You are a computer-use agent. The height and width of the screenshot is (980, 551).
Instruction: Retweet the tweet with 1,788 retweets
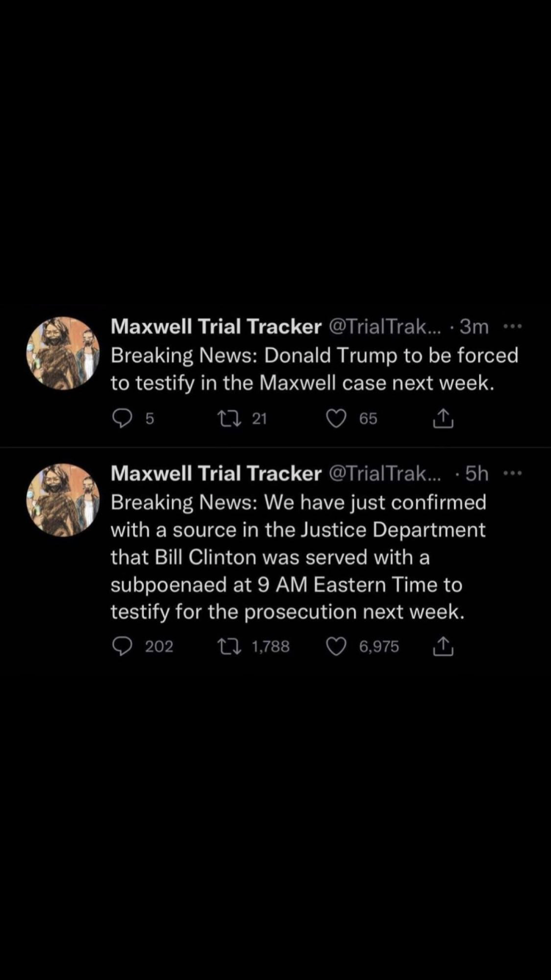click(x=227, y=646)
